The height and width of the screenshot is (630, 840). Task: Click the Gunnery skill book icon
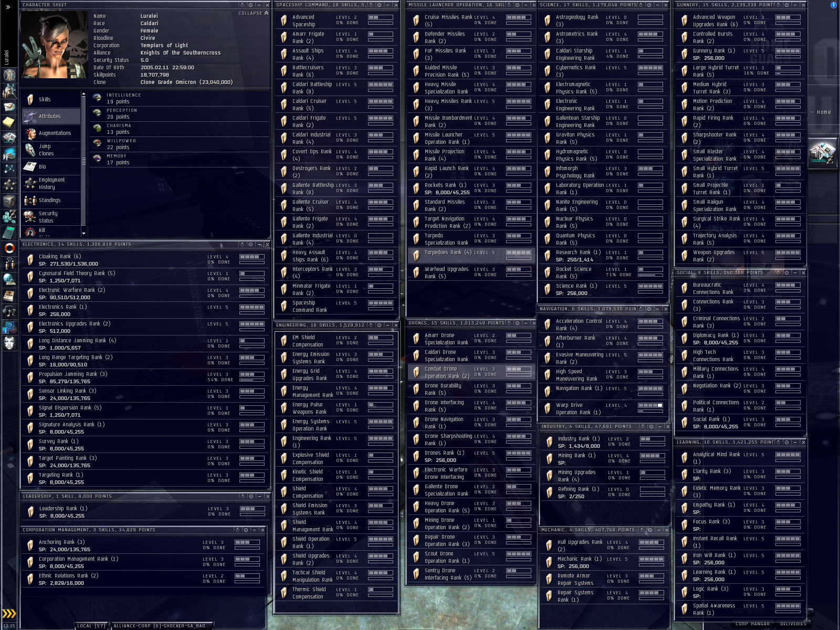click(x=685, y=54)
